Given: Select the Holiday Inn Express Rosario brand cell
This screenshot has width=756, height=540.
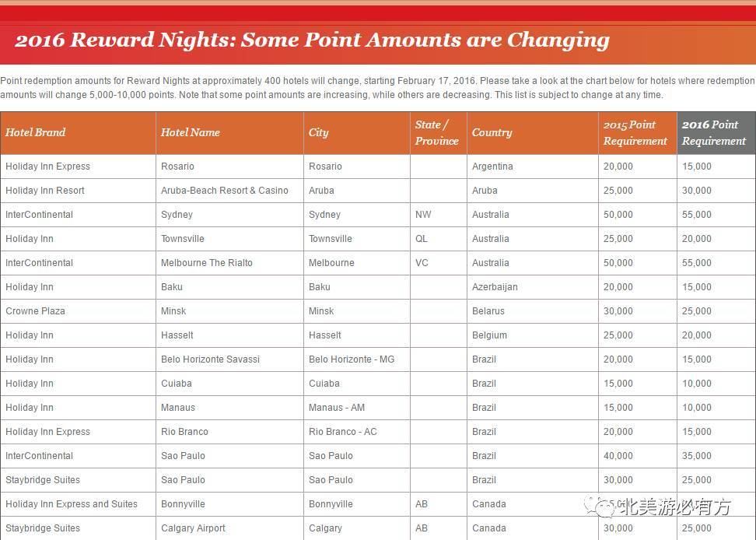Looking at the screenshot, I should click(x=78, y=167).
